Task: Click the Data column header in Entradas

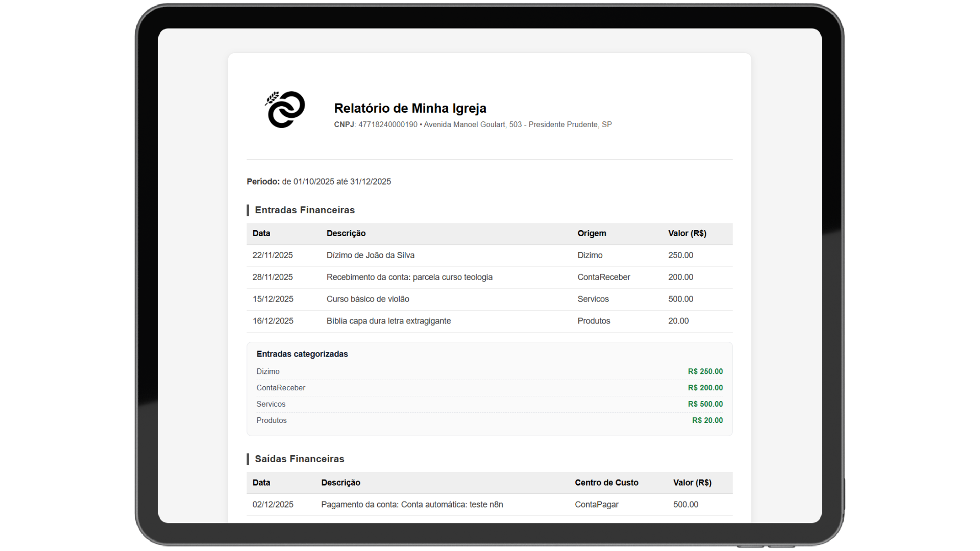Action: (261, 234)
